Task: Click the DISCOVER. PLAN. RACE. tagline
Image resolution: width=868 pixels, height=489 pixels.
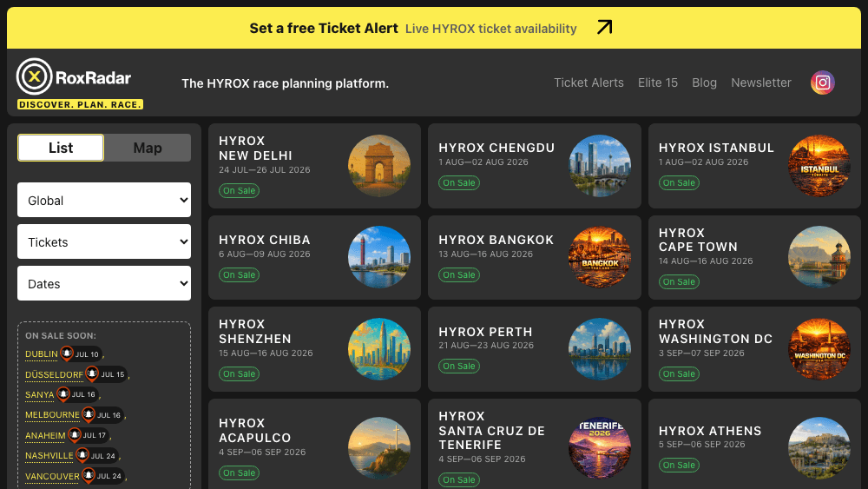Action: [x=80, y=104]
